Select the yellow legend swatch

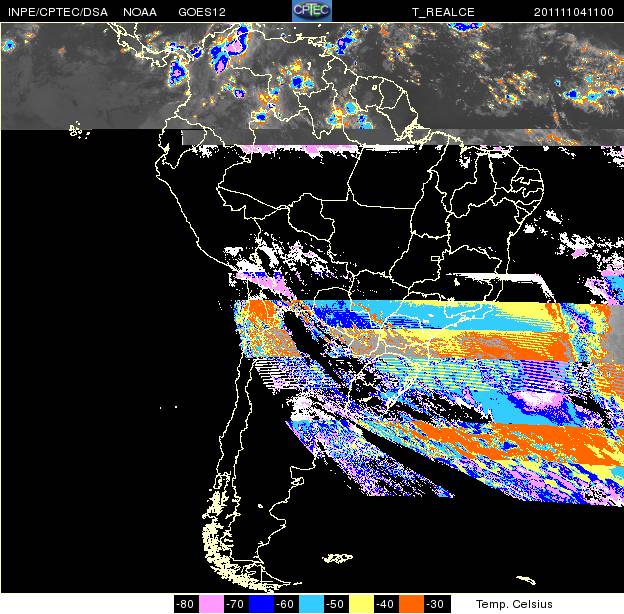361,604
